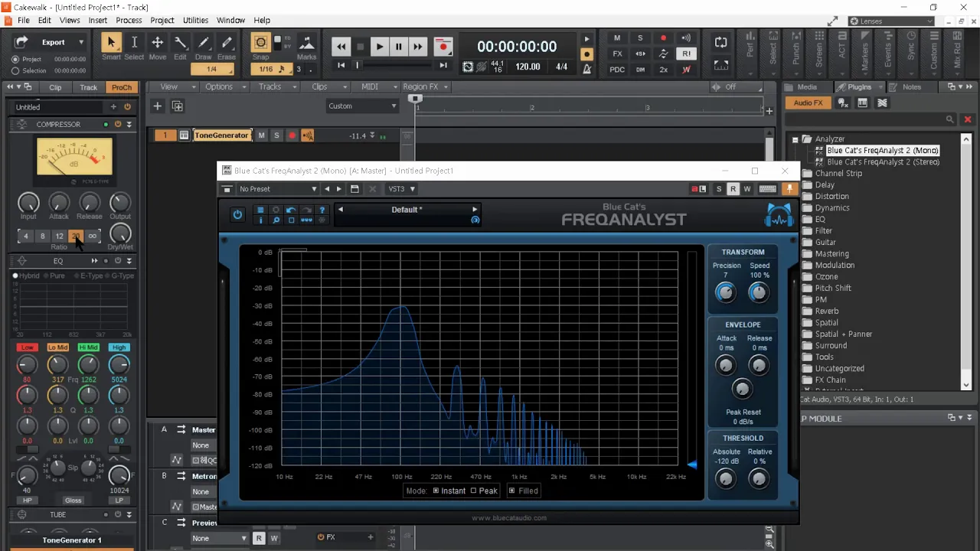Click the Pause transport button
The height and width of the screenshot is (551, 980).
tap(398, 47)
